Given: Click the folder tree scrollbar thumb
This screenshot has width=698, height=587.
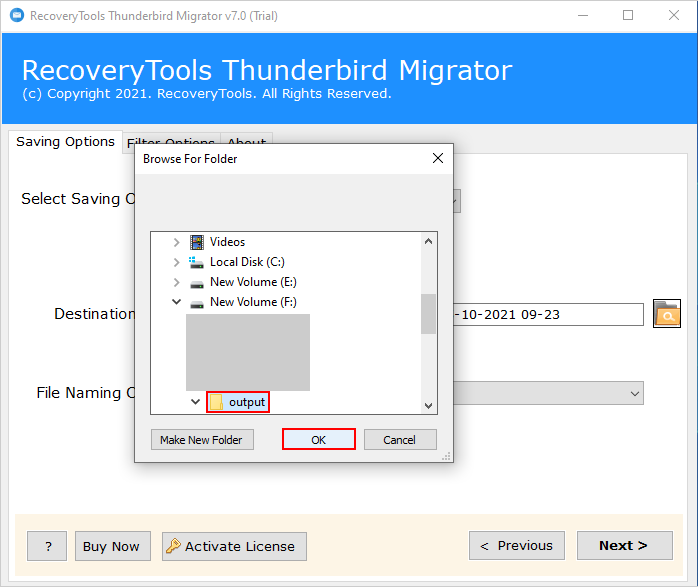Looking at the screenshot, I should 428,314.
